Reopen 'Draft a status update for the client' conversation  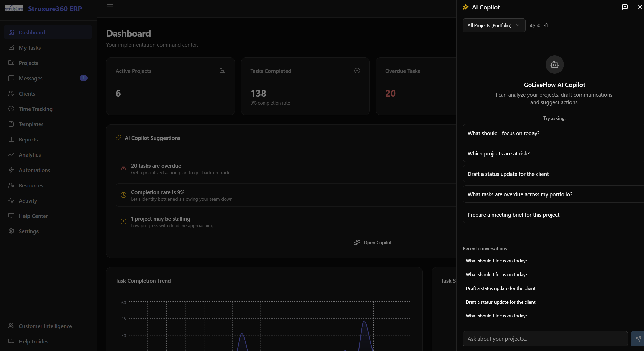point(500,288)
